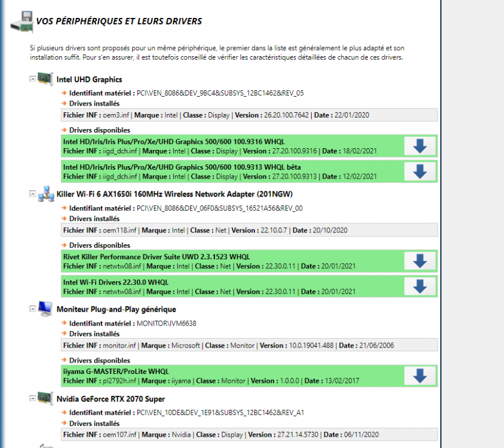Viewport: 504px width, 448px height.
Task: Click the Intel UHD Graphics card icon
Action: click(x=45, y=79)
